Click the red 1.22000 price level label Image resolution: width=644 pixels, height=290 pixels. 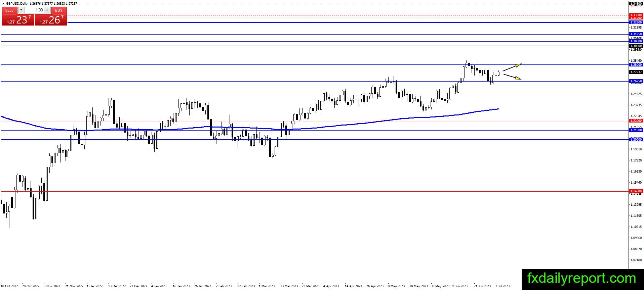[x=636, y=120]
